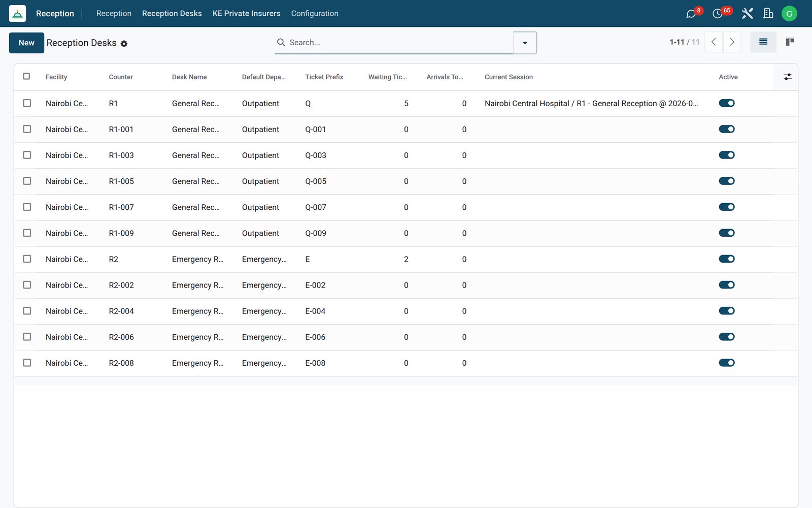
Task: Click the New button
Action: (x=26, y=43)
